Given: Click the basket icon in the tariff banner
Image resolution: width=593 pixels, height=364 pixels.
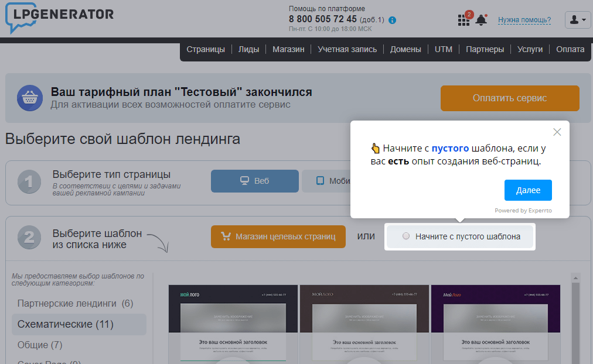Looking at the screenshot, I should pos(29,98).
